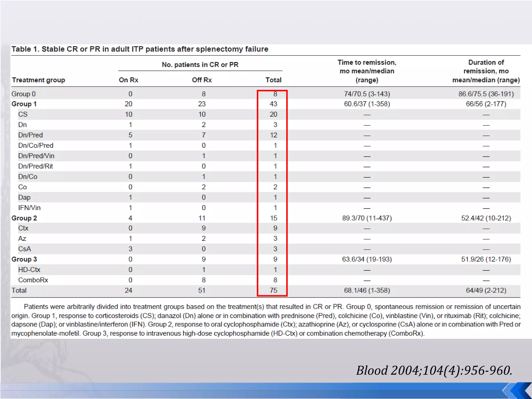Select the Group 2 row label
This screenshot has height=399, width=532.
[x=24, y=218]
